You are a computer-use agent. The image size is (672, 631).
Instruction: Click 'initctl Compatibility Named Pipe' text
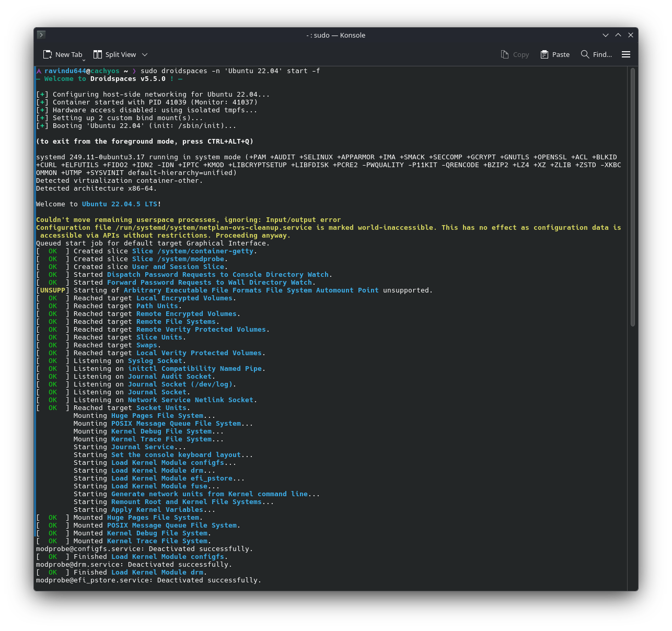point(195,369)
